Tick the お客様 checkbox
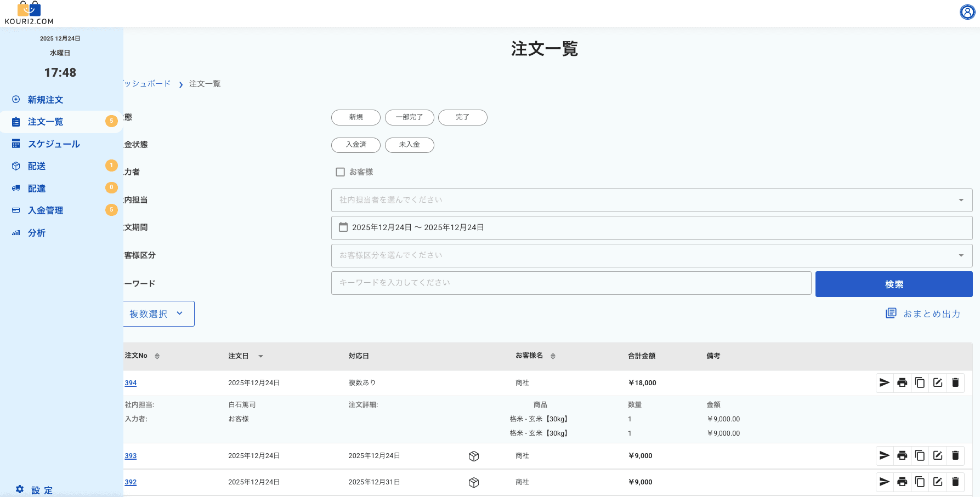980x497 pixels. 340,172
